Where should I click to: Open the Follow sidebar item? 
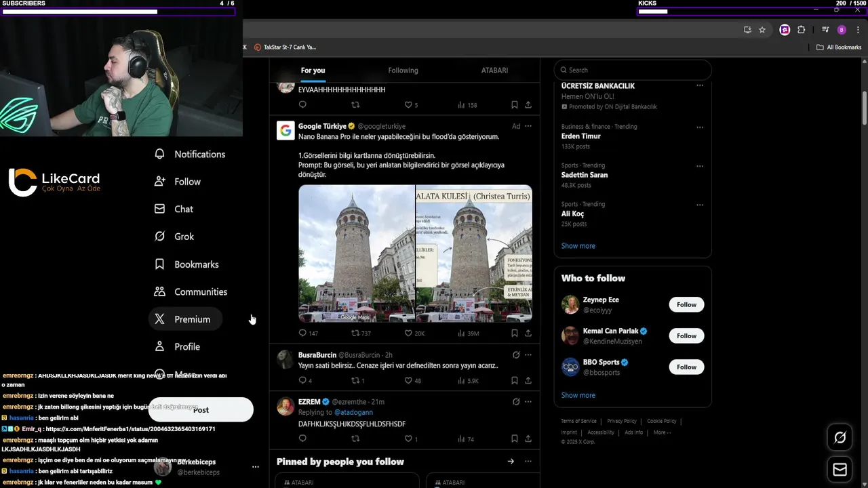(x=178, y=182)
